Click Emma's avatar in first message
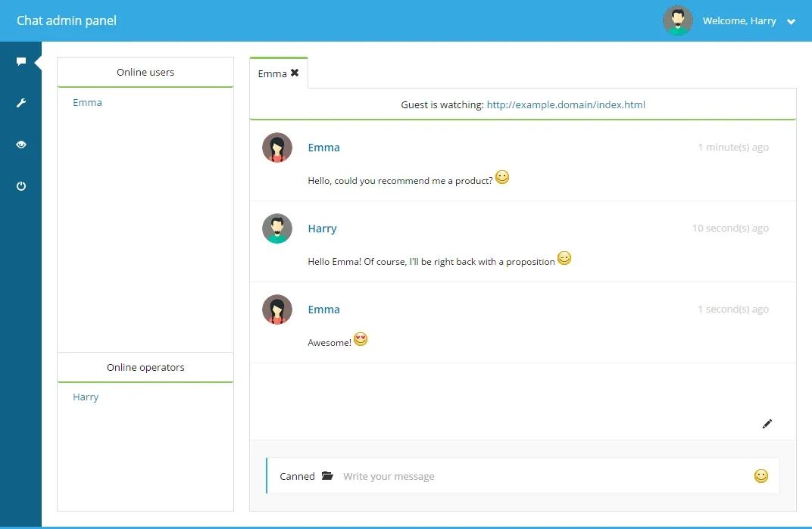The image size is (812, 529). pyautogui.click(x=277, y=148)
